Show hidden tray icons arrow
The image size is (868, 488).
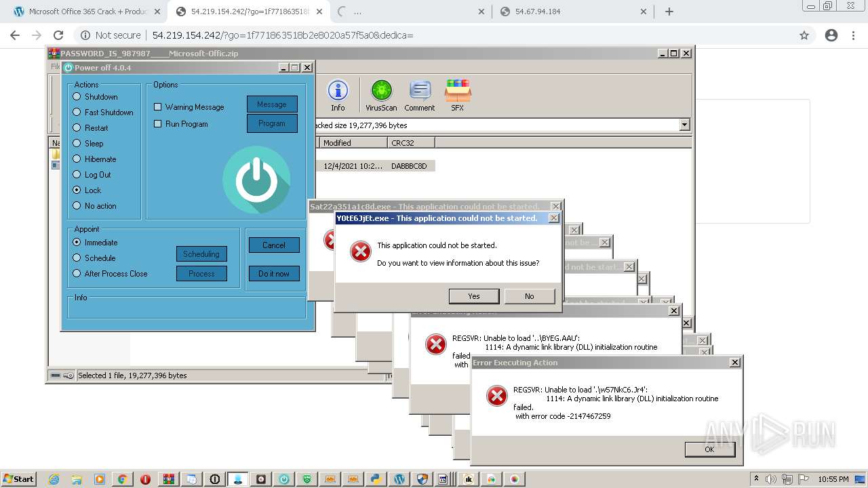click(757, 479)
